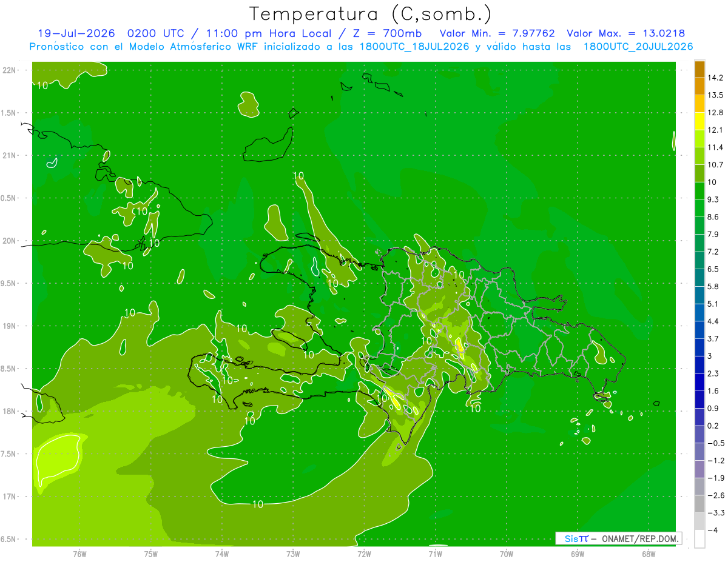Click the 20N latitude label
This screenshot has height=562, width=728.
pos(10,241)
